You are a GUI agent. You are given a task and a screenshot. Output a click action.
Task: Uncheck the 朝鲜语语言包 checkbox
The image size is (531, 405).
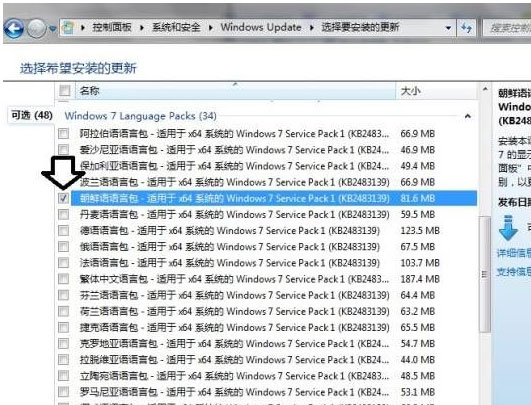[63, 198]
